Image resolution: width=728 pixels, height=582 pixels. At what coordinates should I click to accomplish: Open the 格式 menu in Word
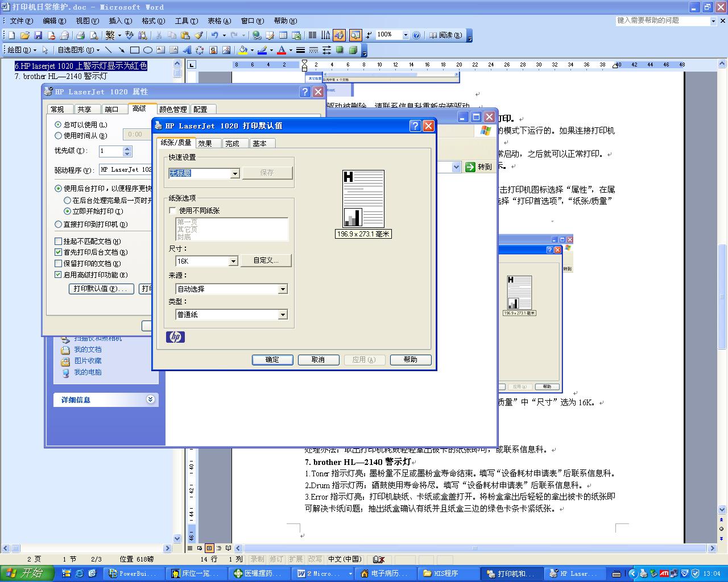click(x=153, y=21)
